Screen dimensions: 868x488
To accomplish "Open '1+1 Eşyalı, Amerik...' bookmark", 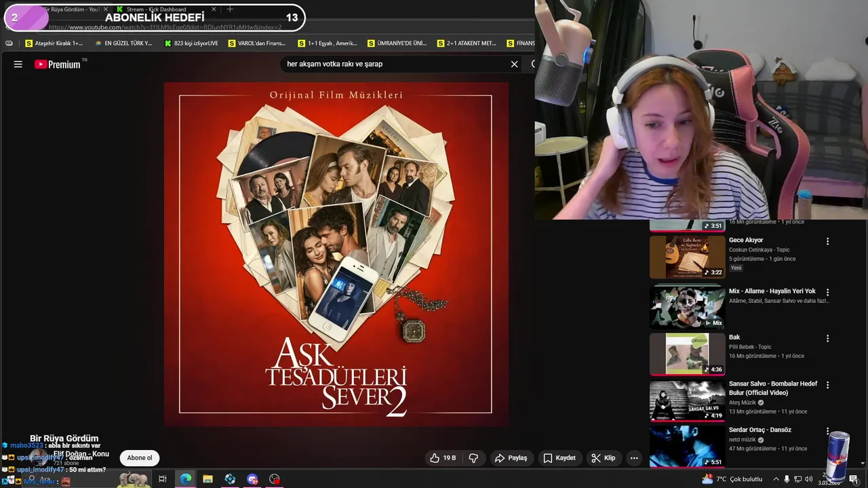I will (328, 43).
